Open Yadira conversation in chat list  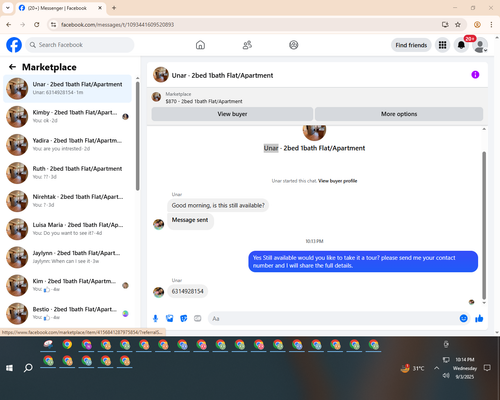tap(67, 145)
